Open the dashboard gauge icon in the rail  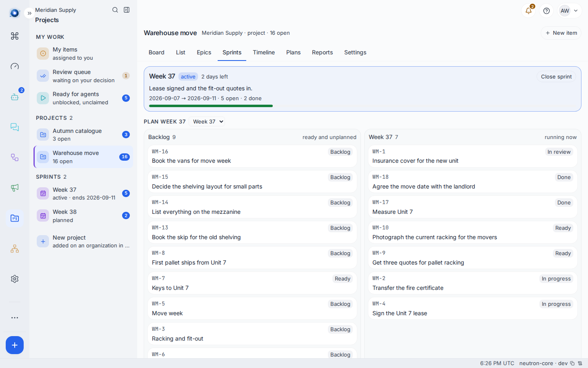point(15,66)
